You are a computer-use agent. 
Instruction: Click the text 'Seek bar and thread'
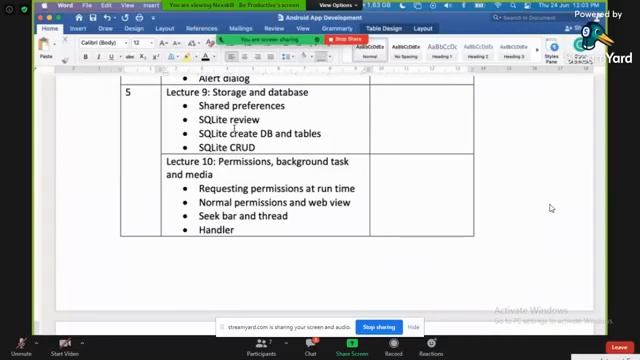point(243,216)
